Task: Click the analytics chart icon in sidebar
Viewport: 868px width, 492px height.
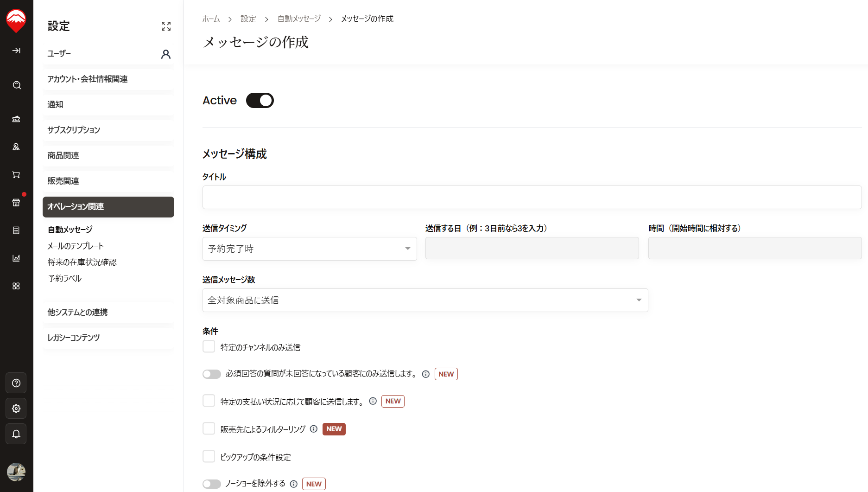Action: 16,258
